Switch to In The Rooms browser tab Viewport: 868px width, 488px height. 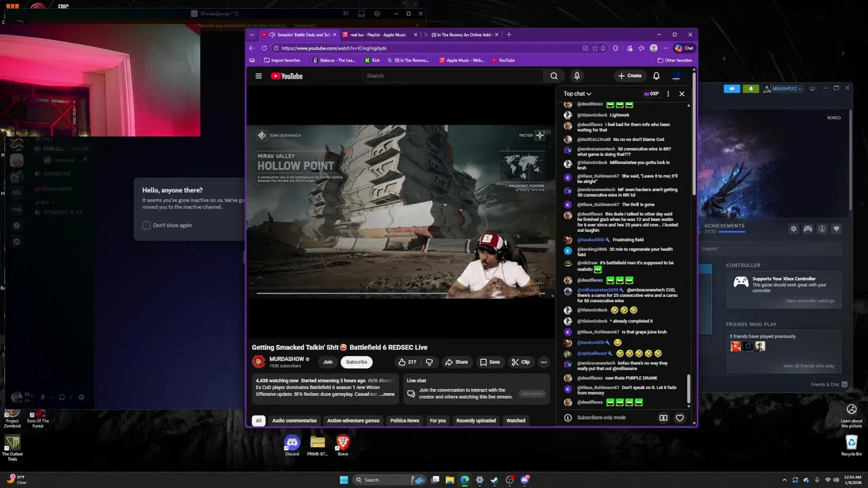[461, 35]
